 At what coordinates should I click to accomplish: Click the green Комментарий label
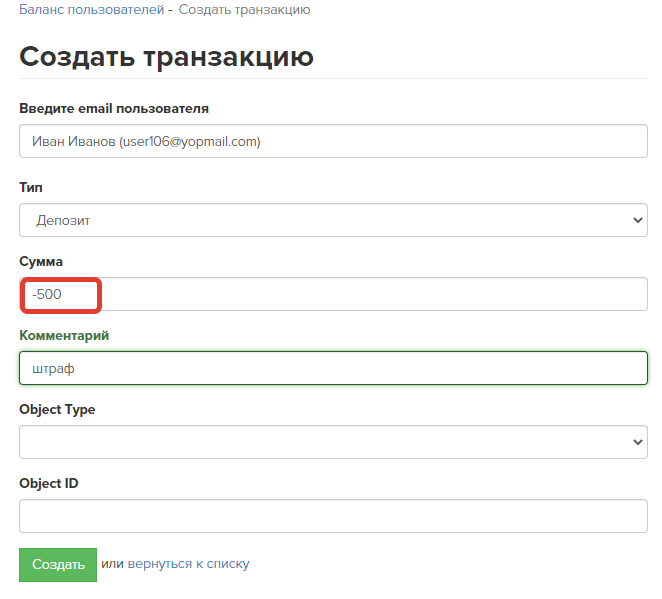[64, 335]
